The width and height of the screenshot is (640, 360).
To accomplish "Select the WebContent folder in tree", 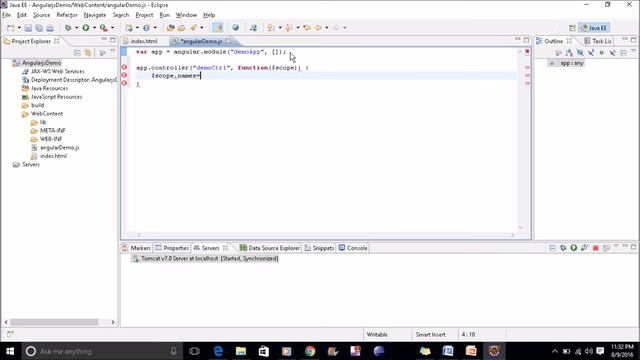I will point(47,114).
